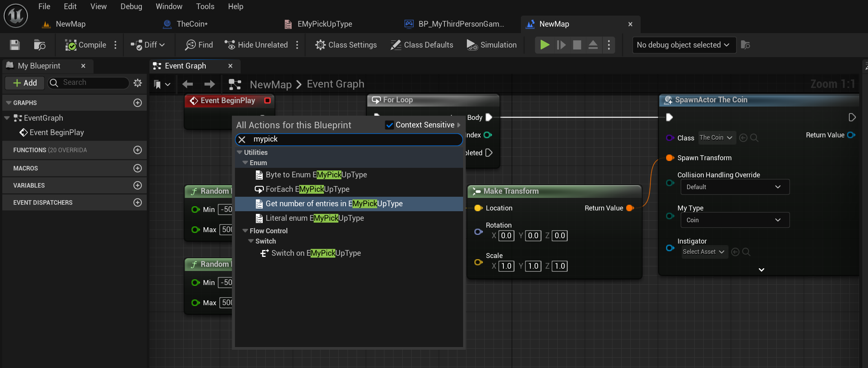Open the Class The Coin dropdown

click(x=716, y=138)
